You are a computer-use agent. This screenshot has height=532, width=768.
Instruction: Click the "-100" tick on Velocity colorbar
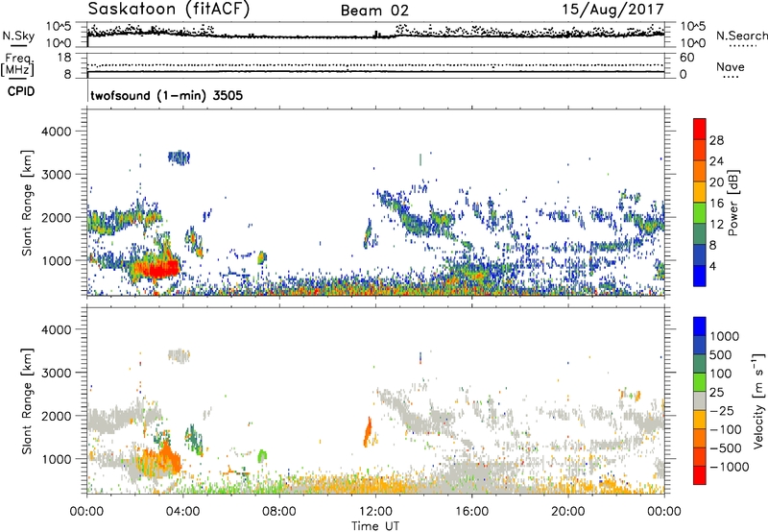[726, 429]
